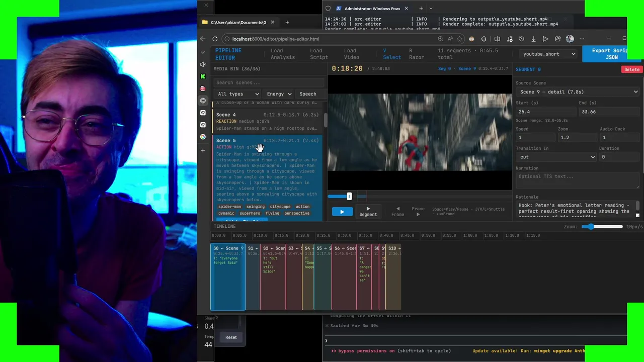Click the Audio Duck field
Screen dimensions: 644x362
[619, 137]
